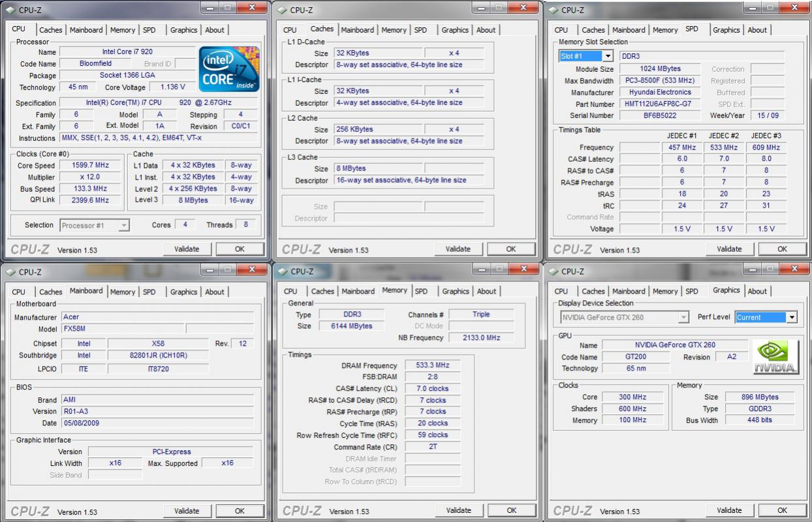Click the Core Speed value 1599.7 MHz
Screen dimensions: 812x522
click(90, 166)
